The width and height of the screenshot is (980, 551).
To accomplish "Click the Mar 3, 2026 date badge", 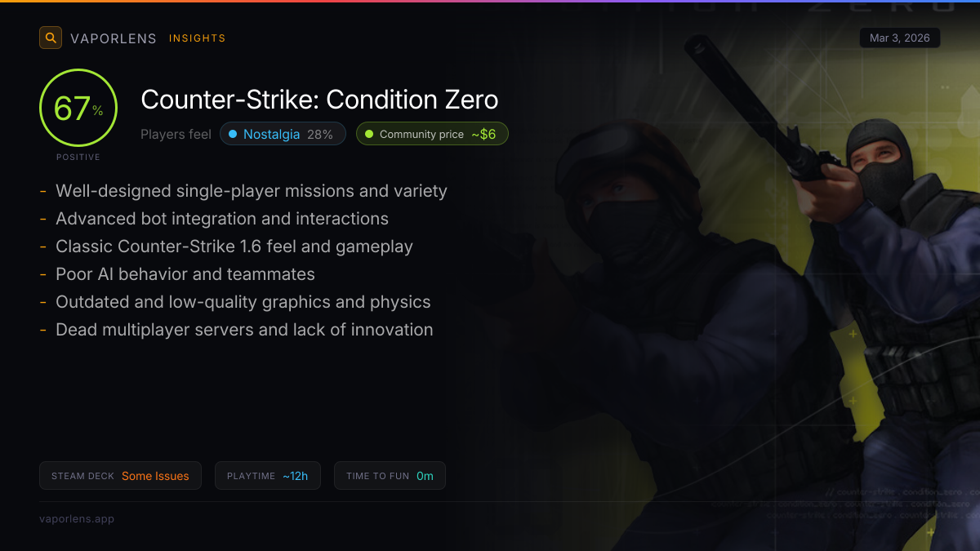I will point(900,38).
